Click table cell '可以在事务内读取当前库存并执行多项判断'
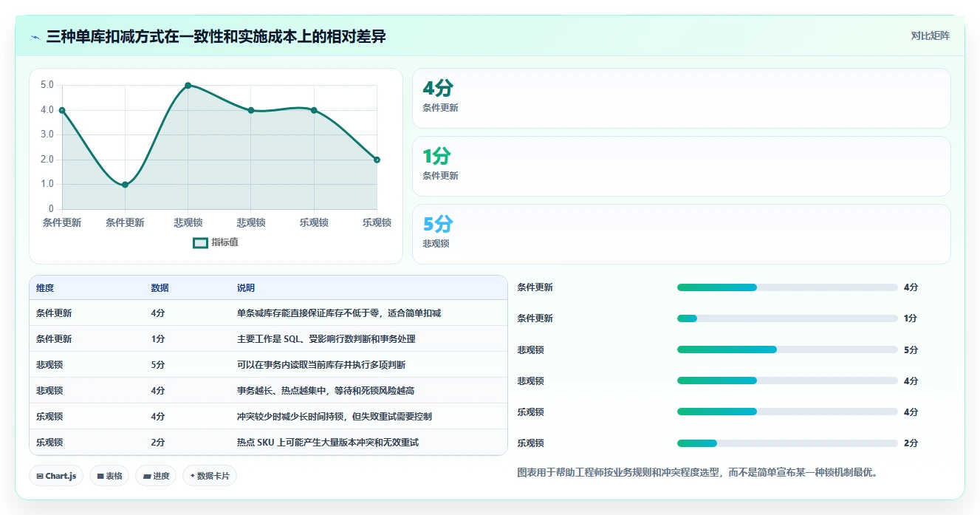Viewport: 980px width, 515px height. click(321, 365)
